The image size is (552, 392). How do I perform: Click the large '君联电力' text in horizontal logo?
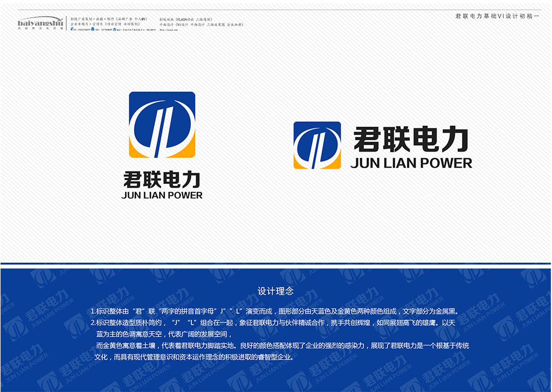point(411,139)
